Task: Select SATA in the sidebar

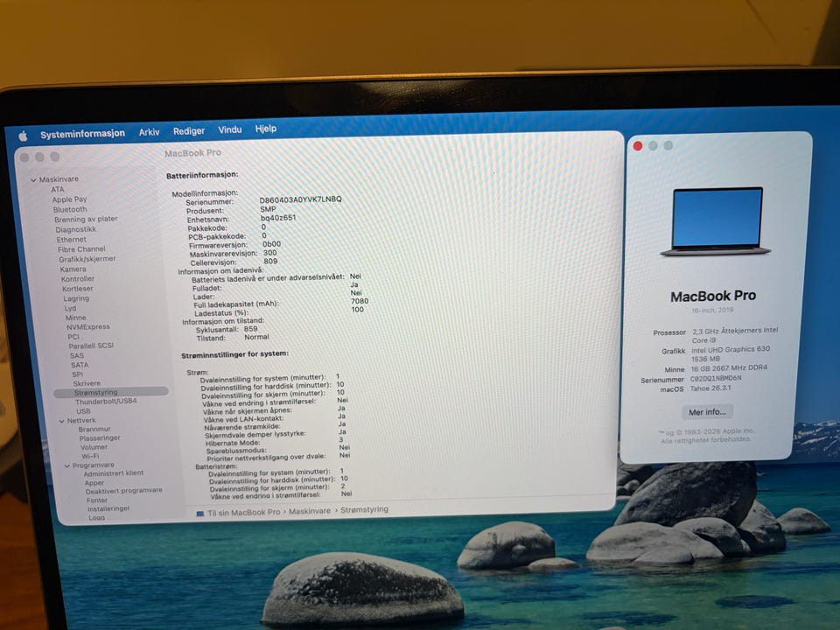Action: coord(80,365)
